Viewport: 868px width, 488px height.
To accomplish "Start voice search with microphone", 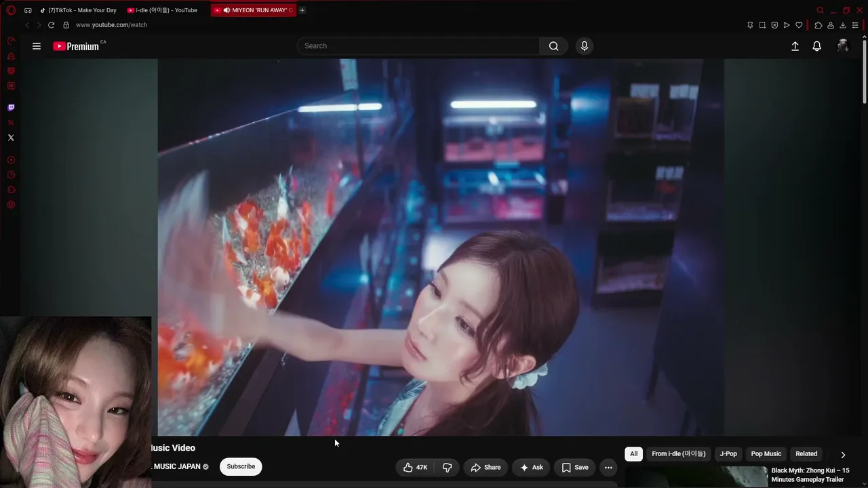I will (585, 46).
